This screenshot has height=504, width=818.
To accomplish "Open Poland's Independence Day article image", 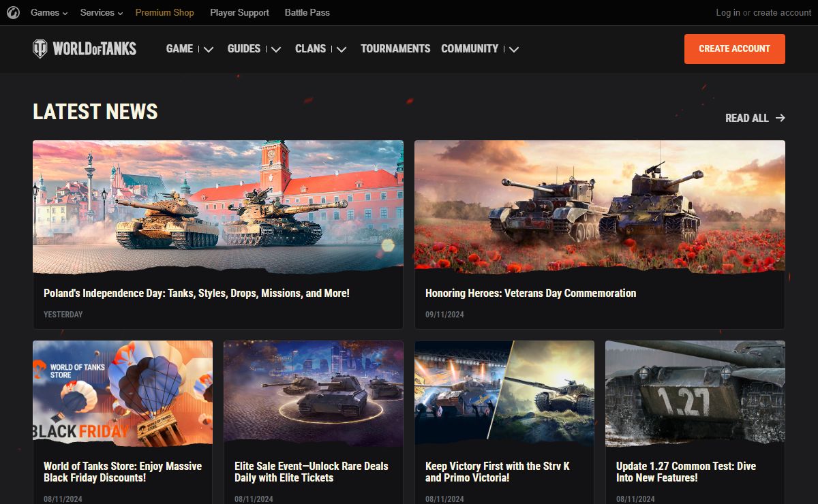I will [218, 206].
